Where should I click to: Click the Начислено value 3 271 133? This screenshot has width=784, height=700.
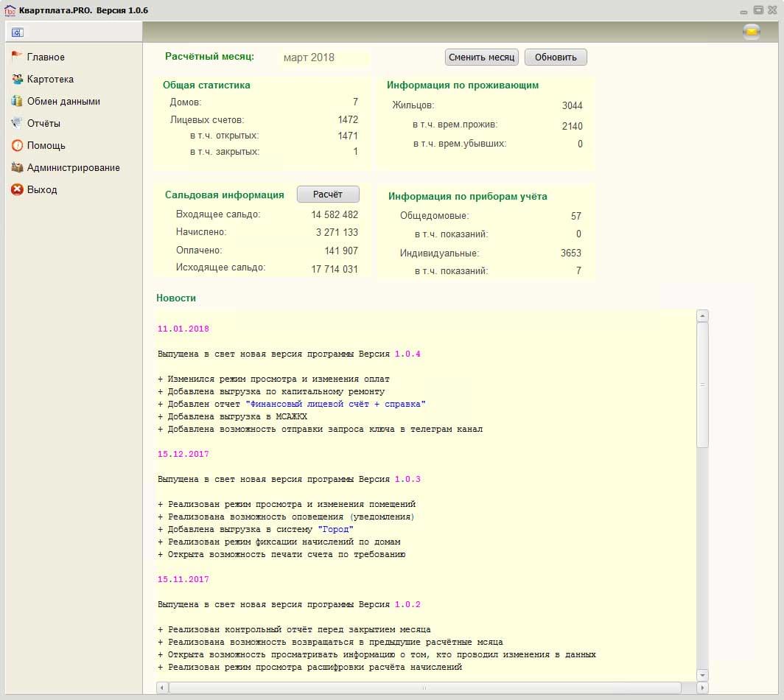(337, 232)
